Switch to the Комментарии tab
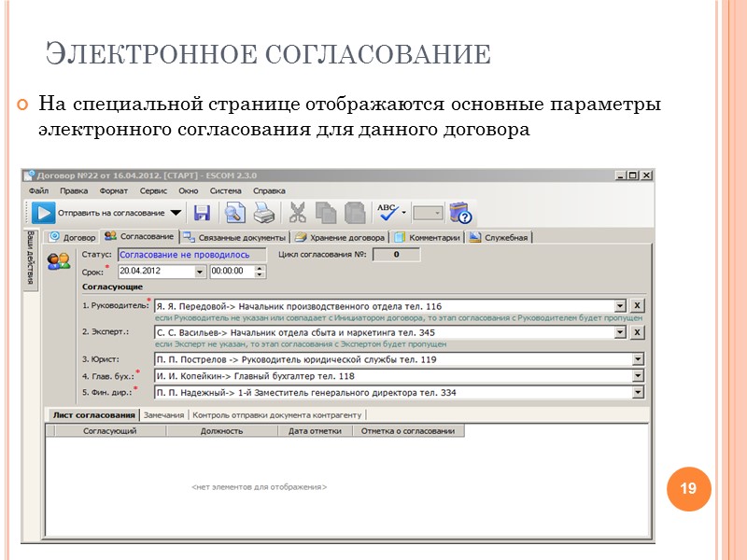Screen dimensions: 747x560 coord(428,237)
